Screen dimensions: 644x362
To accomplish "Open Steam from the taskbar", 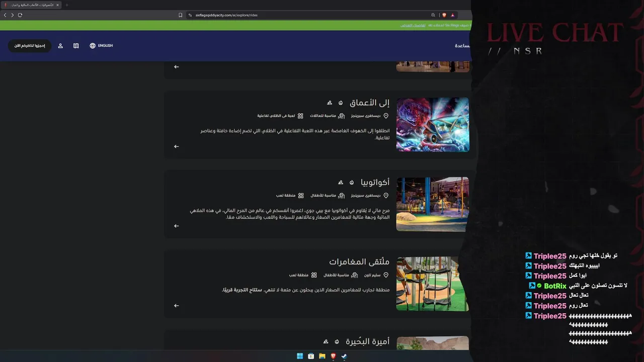I will pyautogui.click(x=344, y=356).
